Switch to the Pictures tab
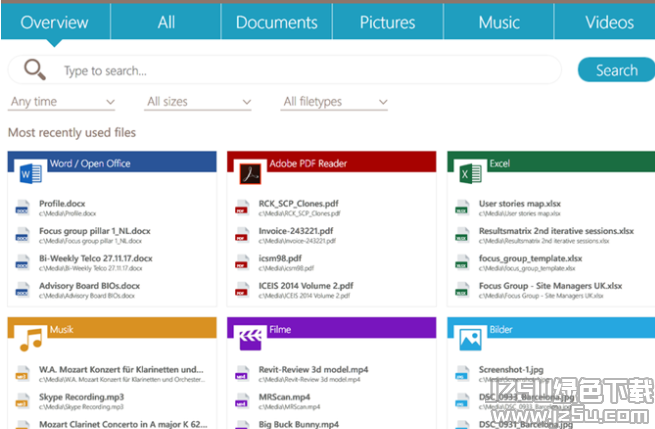The height and width of the screenshot is (429, 655). click(x=388, y=22)
